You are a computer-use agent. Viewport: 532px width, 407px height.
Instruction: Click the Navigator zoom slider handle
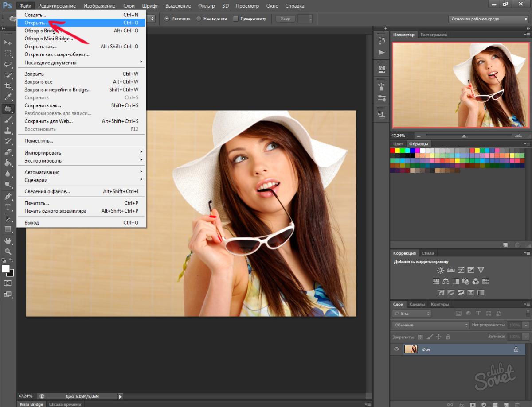pos(464,136)
